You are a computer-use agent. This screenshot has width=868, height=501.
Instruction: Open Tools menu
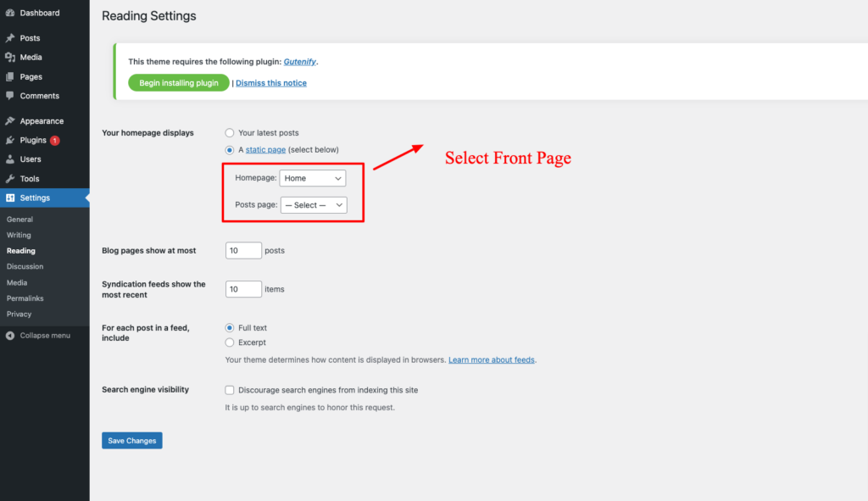point(30,179)
